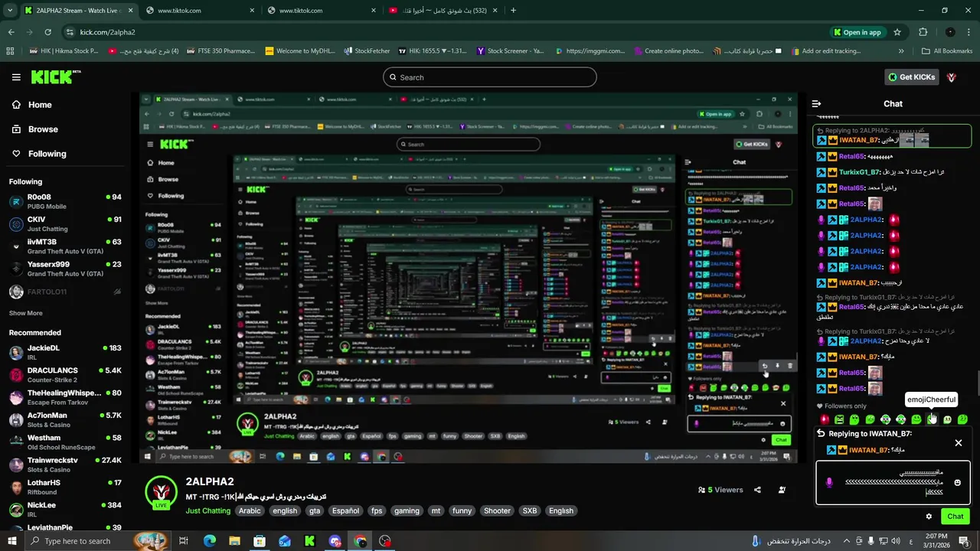
Task: Click Just Chatting category link
Action: point(207,510)
